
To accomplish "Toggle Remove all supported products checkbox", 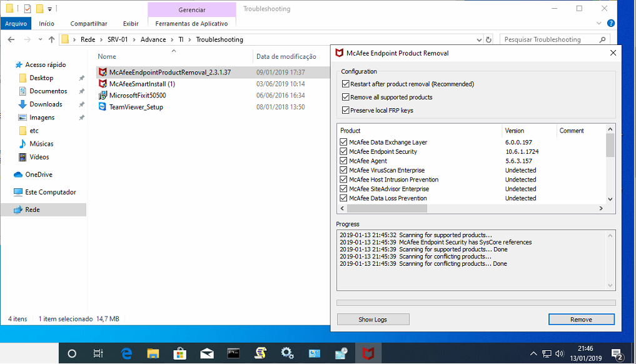I will tap(346, 97).
